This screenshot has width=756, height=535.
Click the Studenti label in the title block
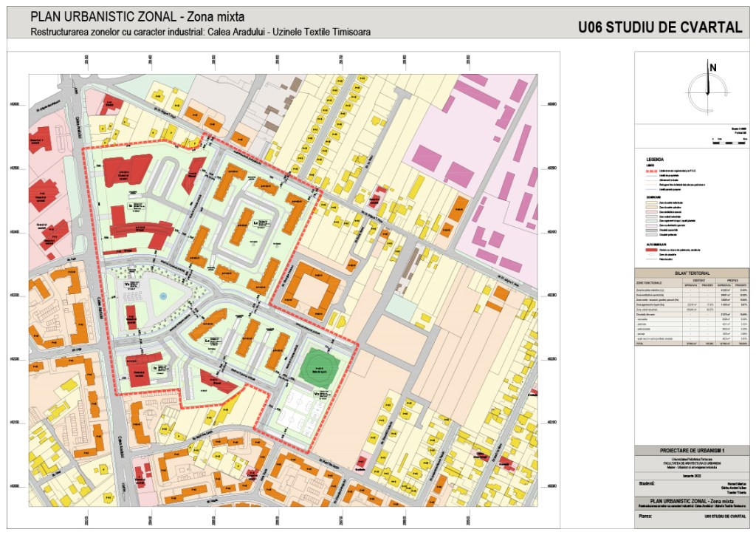tap(647, 483)
